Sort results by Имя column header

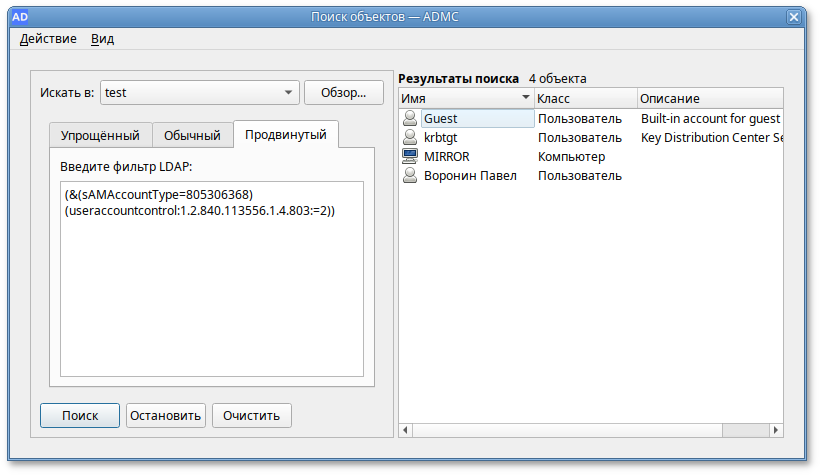point(465,98)
